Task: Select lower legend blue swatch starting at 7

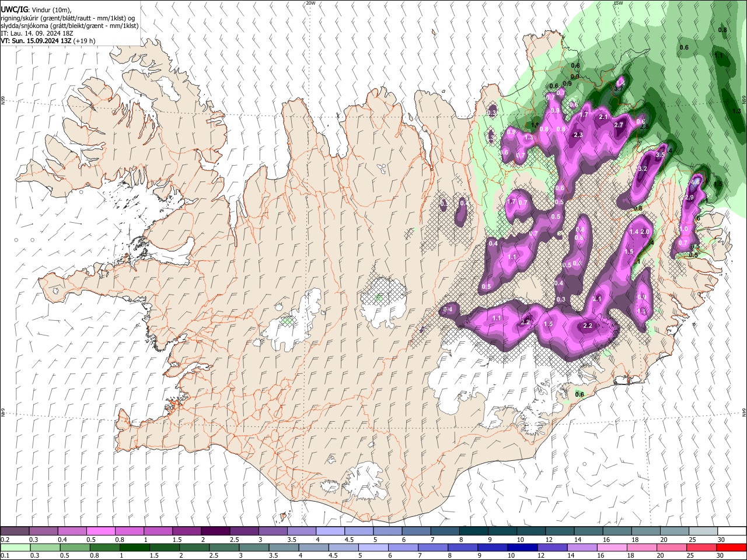Action: pos(434,548)
